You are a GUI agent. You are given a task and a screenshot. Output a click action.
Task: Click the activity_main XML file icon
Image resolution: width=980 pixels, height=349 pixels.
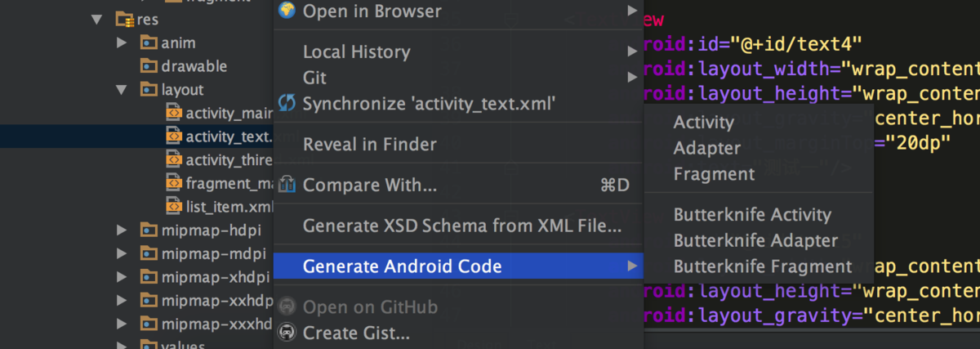tap(174, 113)
